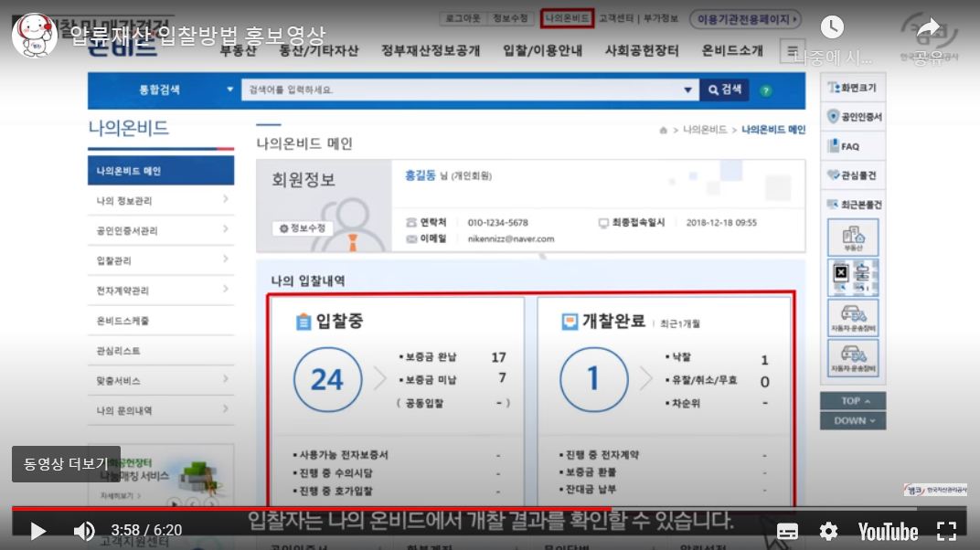
Task: Toggle subtitles with the captions icon
Action: tap(787, 532)
